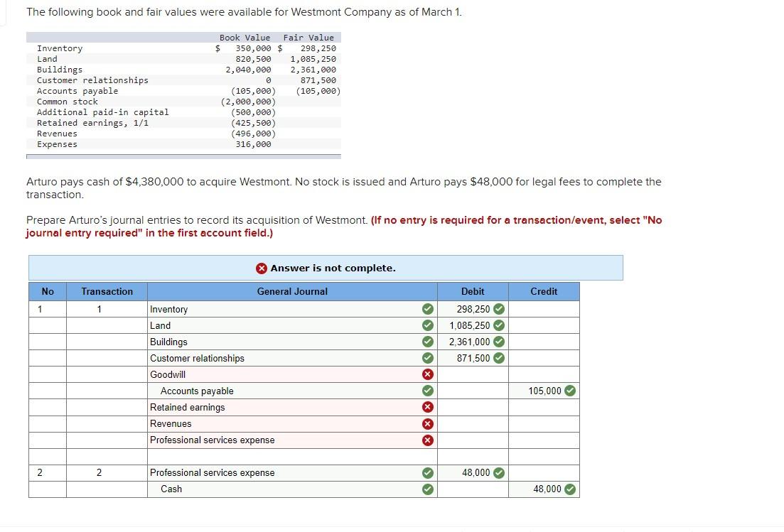Click the Fair Value header in values table
Image resolution: width=784 pixels, height=532 pixels.
[x=308, y=38]
